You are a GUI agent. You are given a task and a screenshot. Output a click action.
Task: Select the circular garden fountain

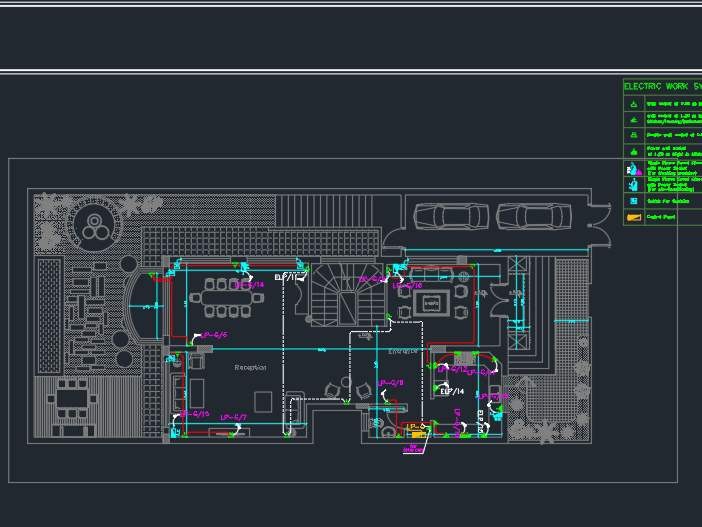(x=95, y=226)
